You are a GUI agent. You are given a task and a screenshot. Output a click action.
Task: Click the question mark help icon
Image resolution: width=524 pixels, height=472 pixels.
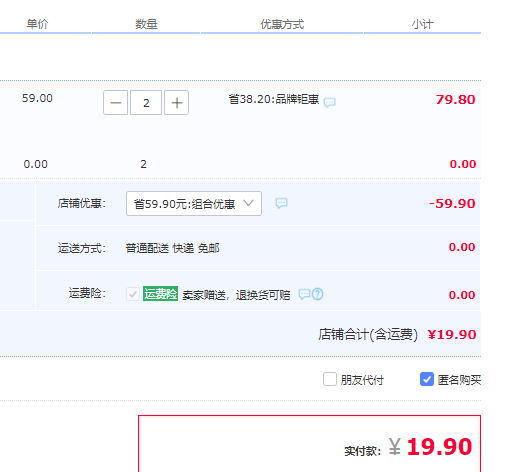coord(317,294)
